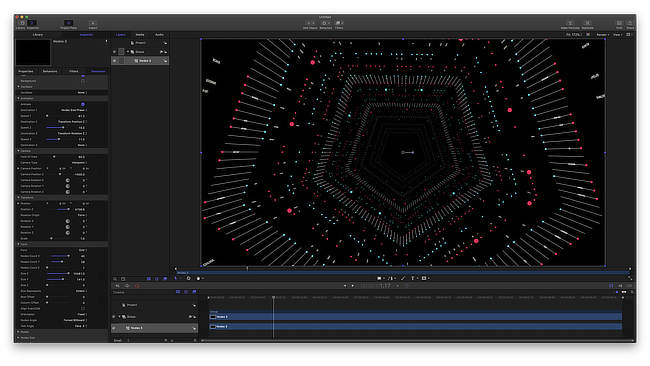This screenshot has height=366, width=650.
Task: Click the Add Object toolbar icon
Action: [x=310, y=24]
